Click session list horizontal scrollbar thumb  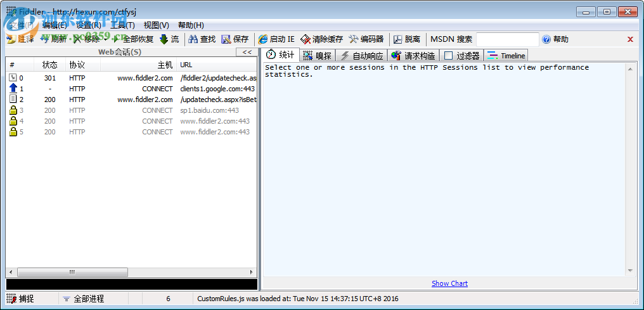[72, 272]
